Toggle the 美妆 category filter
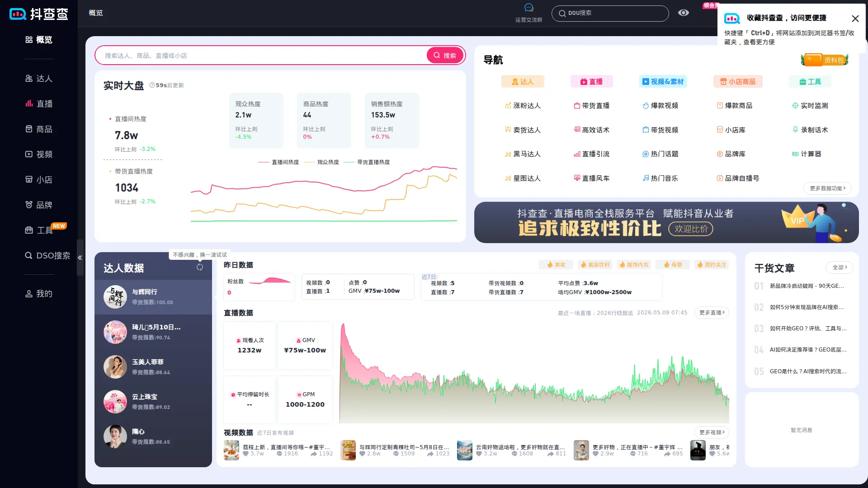 pyautogui.click(x=556, y=265)
